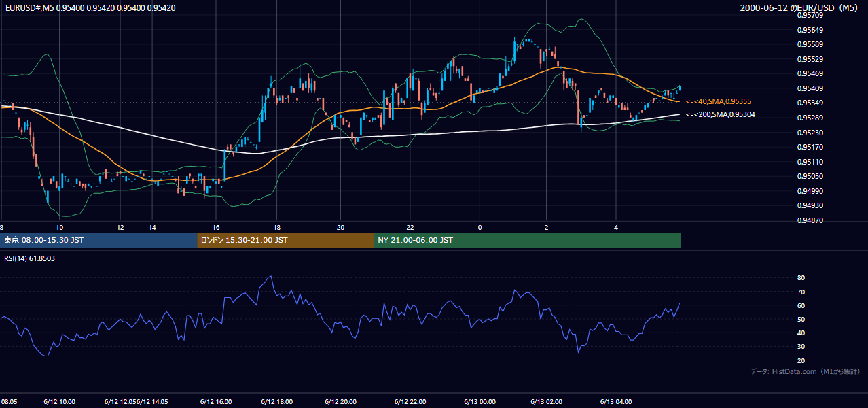The image size is (868, 408).
Task: Select the ロンドン 15:30-21:00 JST session bar
Action: click(285, 240)
